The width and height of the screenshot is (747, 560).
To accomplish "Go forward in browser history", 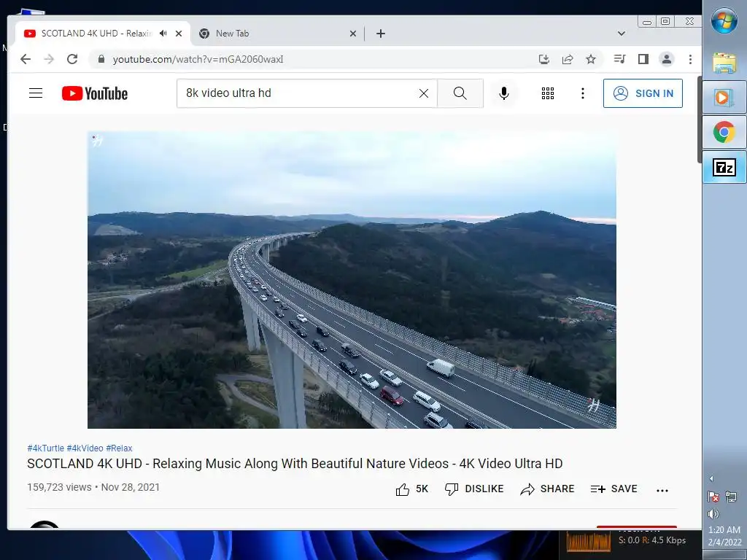I will click(x=49, y=59).
